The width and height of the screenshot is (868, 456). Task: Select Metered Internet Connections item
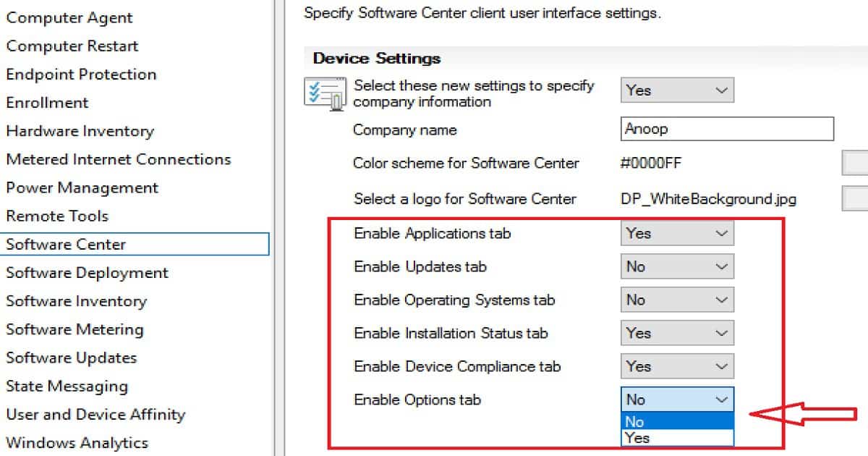tap(119, 159)
